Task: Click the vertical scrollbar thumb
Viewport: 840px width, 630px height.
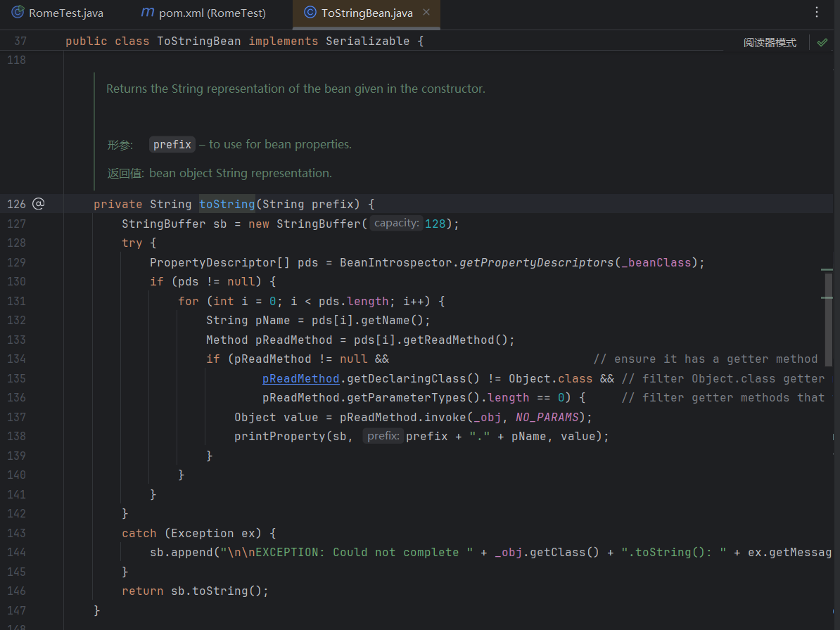Action: coord(828,309)
